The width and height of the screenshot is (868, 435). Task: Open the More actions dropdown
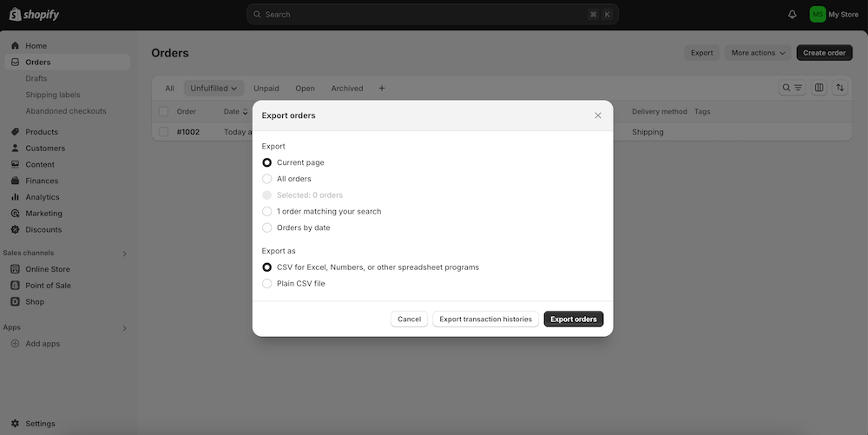coord(759,53)
